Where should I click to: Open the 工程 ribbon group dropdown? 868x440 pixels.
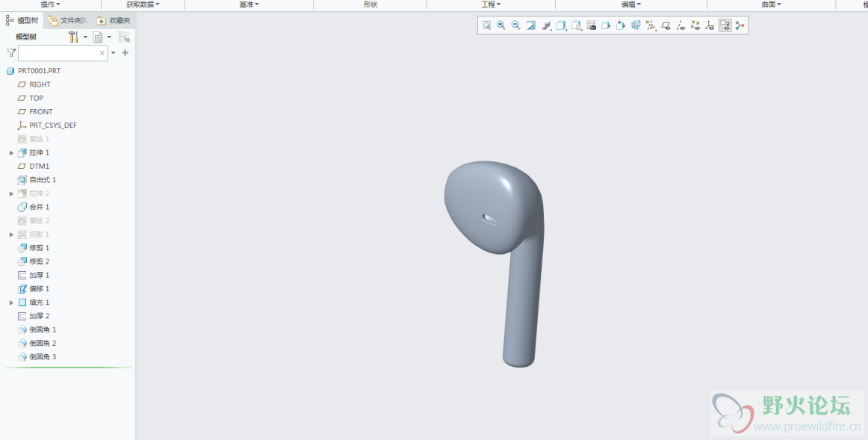pos(491,4)
